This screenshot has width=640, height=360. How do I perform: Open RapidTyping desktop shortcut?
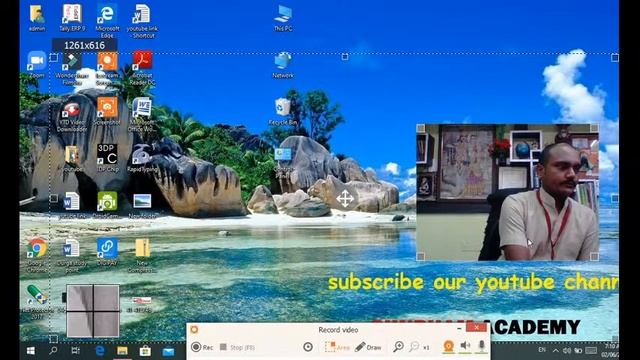pyautogui.click(x=142, y=158)
